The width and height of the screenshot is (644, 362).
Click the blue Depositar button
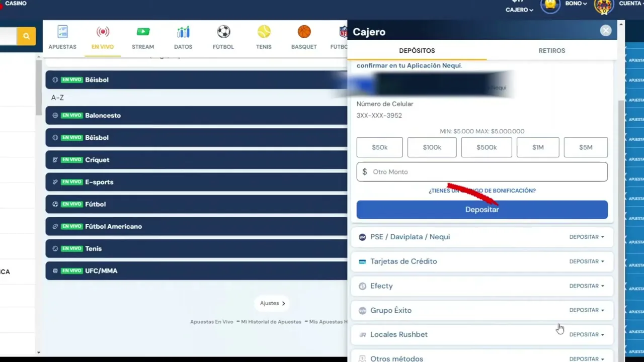point(482,210)
